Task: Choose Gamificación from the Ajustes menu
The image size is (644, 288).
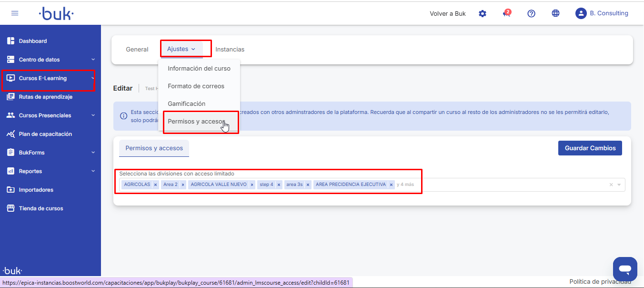Action: (x=186, y=104)
